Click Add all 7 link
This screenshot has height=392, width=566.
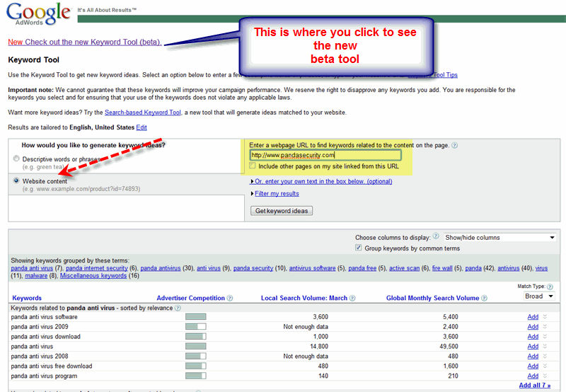click(535, 386)
